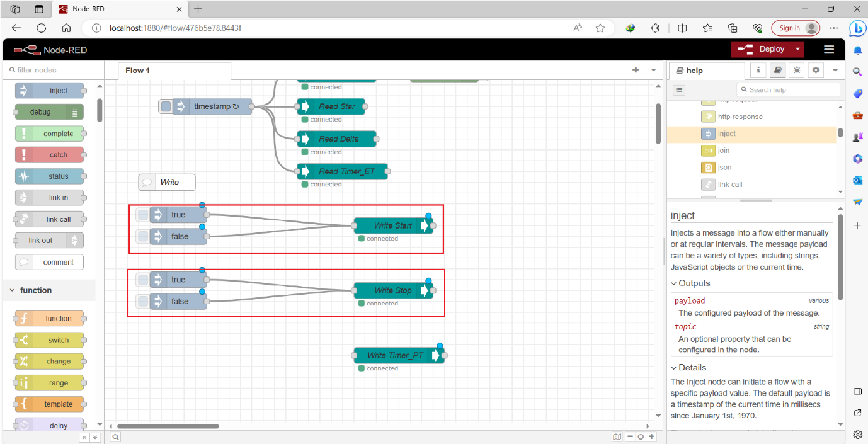Screen dimensions: 868x444
Task: Open the node information sidebar icon
Action: coord(758,70)
